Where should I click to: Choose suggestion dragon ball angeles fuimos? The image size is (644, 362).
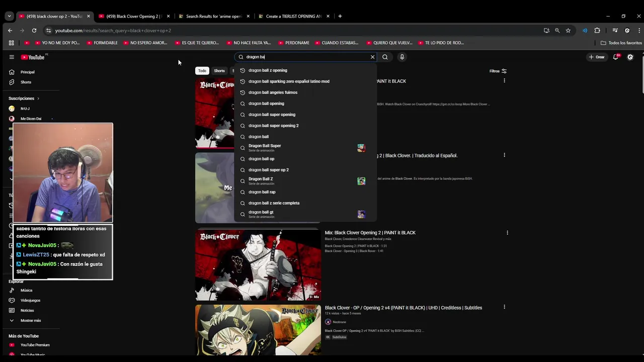(x=305, y=93)
